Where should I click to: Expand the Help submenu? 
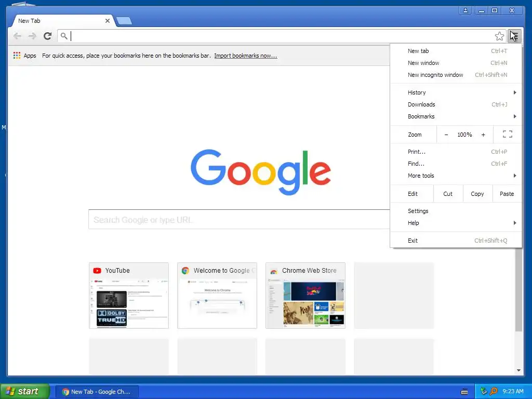pos(456,223)
